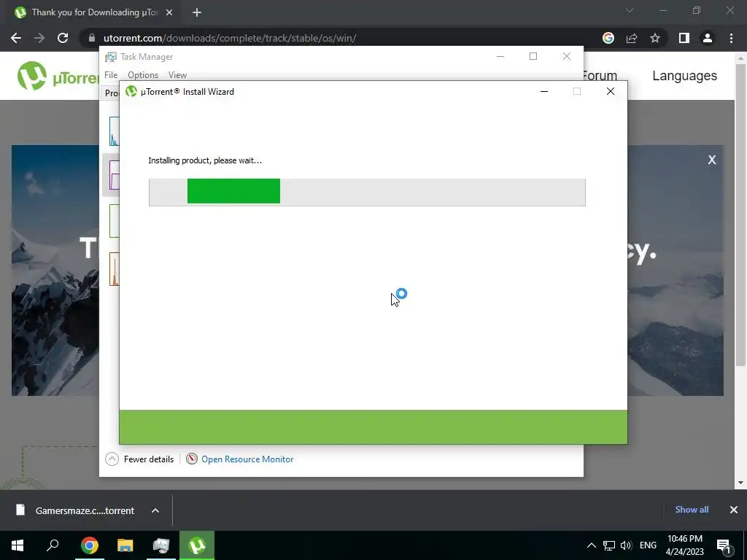Close the Chrome downloads bar

point(734,510)
